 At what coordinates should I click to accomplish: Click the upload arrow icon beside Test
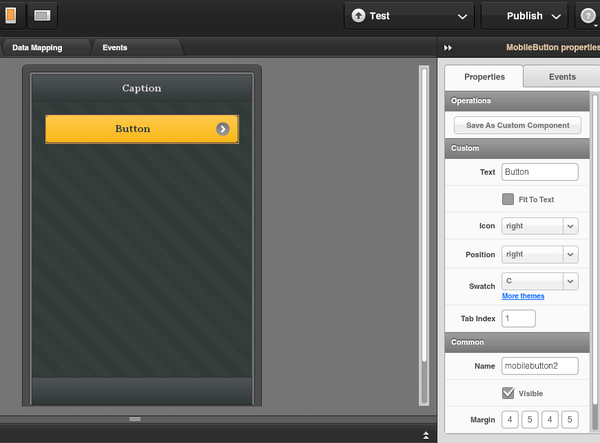pyautogui.click(x=358, y=16)
